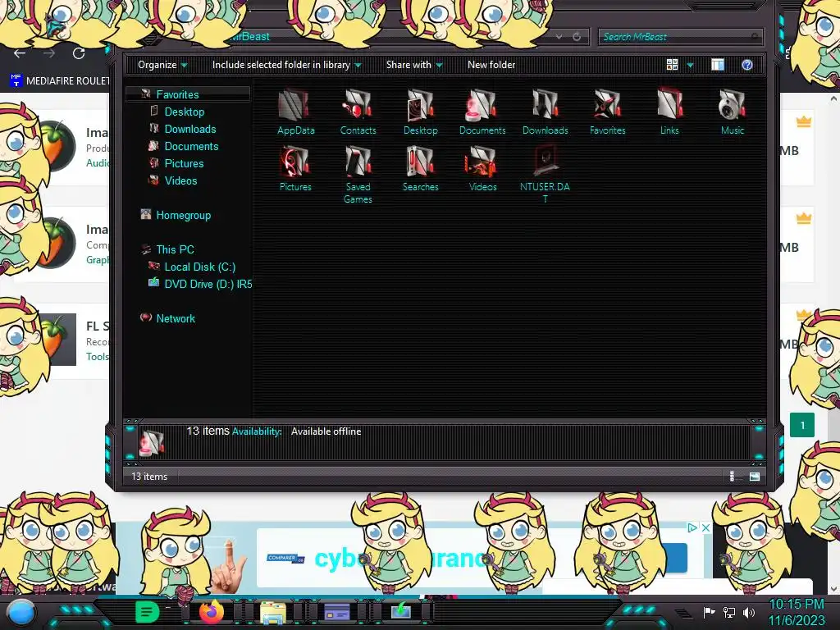The height and width of the screenshot is (630, 840).
Task: Change view using the view icon
Action: pos(673,65)
